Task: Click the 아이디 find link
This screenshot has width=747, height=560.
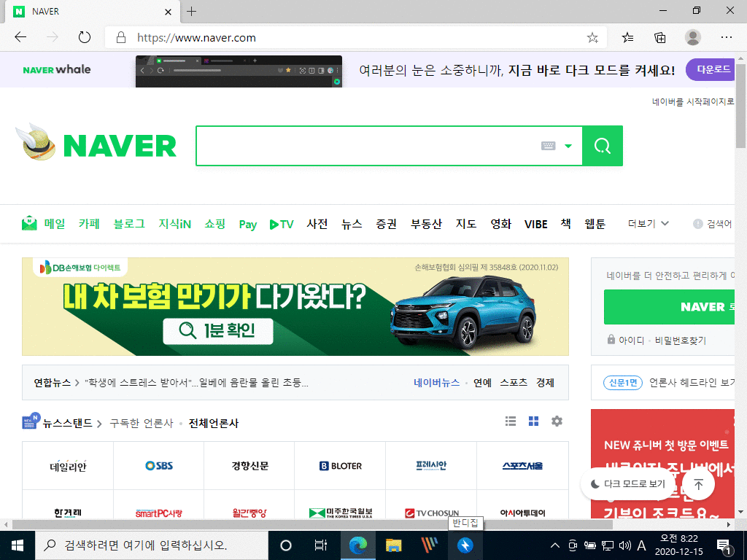Action: (x=631, y=341)
